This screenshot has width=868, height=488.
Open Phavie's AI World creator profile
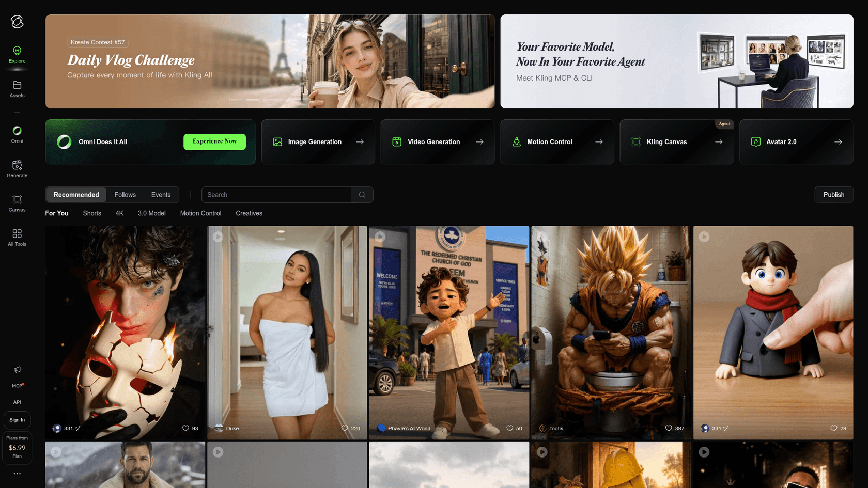tap(404, 428)
